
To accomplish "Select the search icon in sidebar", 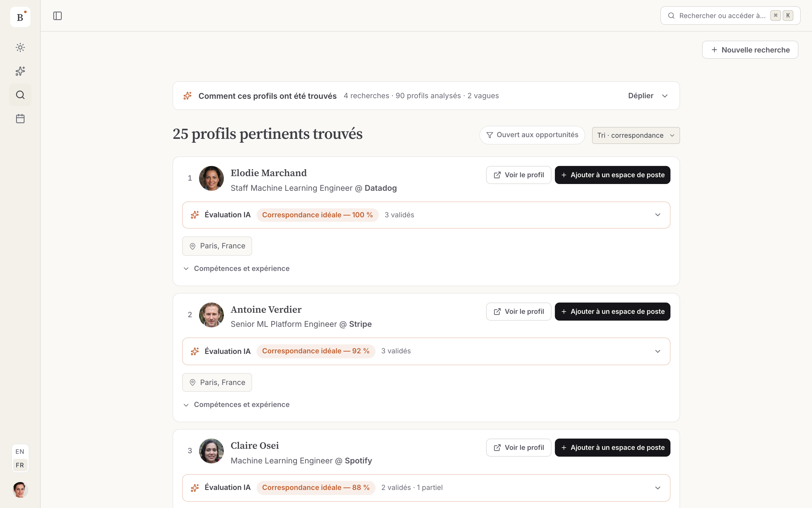I will pos(20,95).
